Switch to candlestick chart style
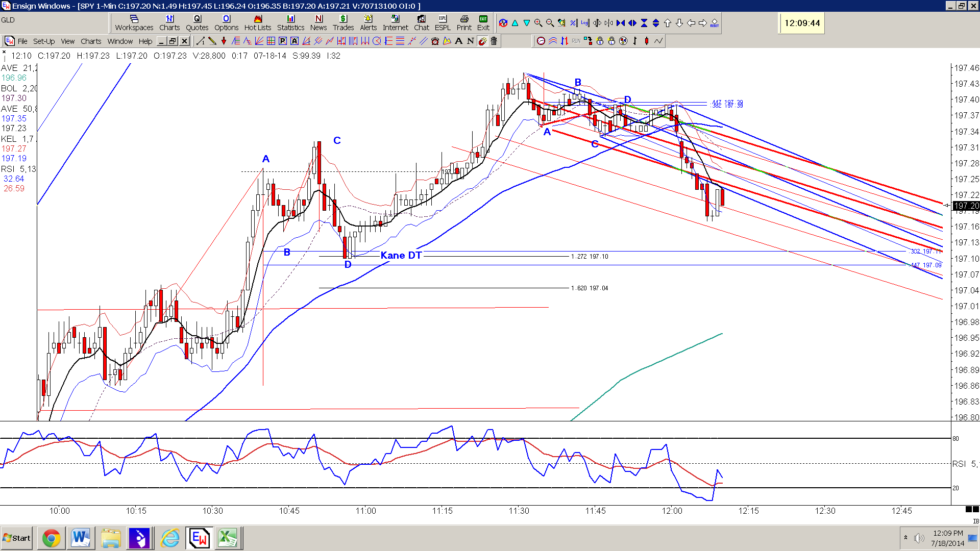 (x=647, y=41)
